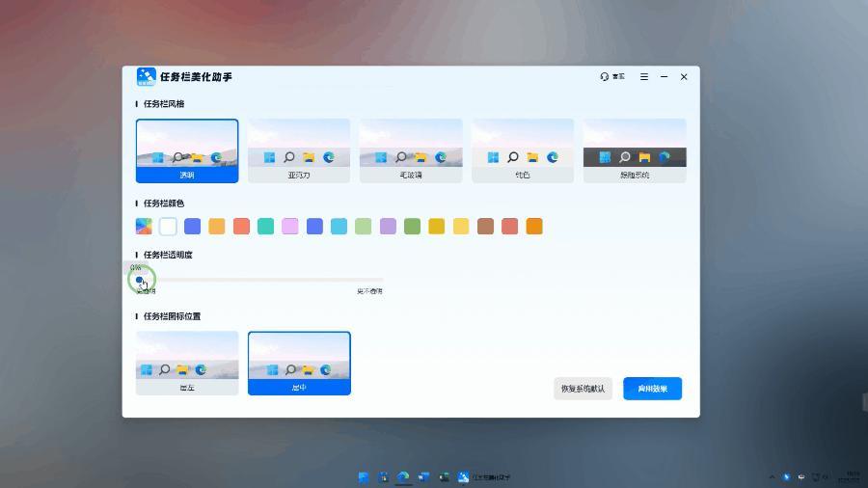
Task: Click the 任务栏美化助手 app logo
Action: 147,76
